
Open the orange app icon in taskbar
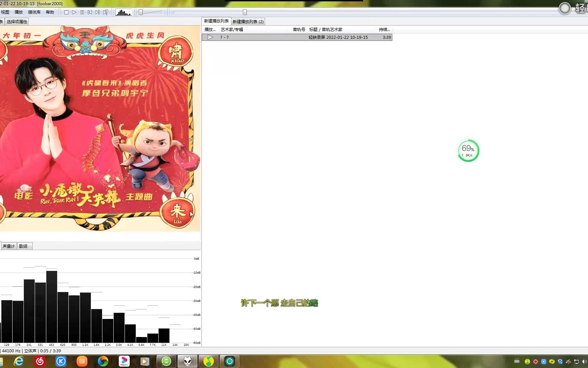pos(82,361)
